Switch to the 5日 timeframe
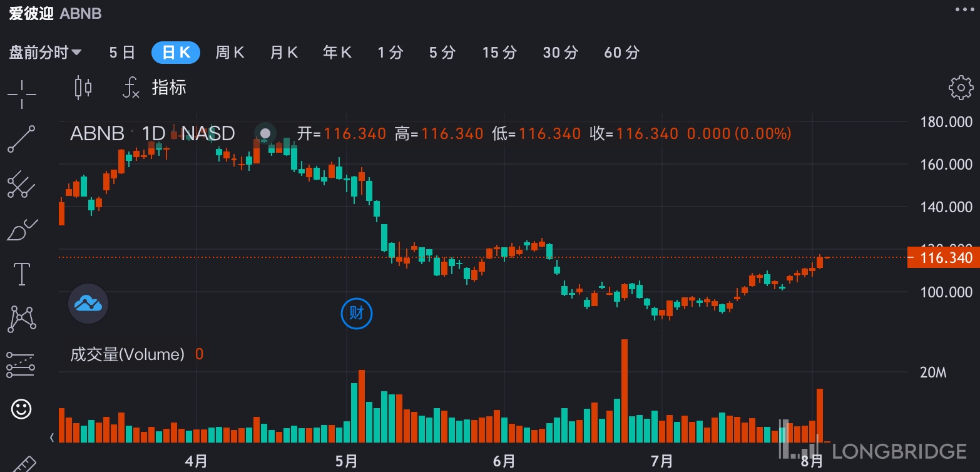This screenshot has height=472, width=980. click(122, 53)
